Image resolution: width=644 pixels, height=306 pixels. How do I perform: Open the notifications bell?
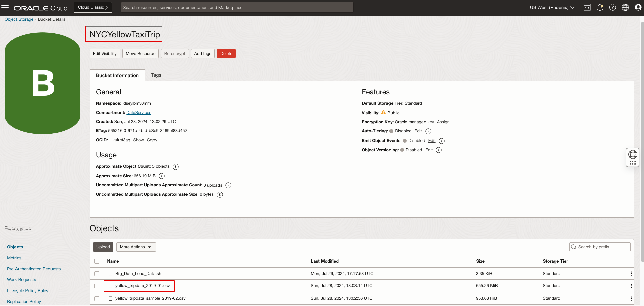click(600, 7)
